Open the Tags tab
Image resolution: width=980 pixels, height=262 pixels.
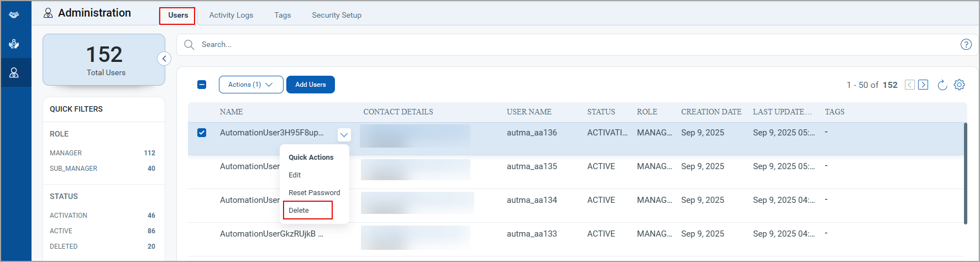click(282, 15)
